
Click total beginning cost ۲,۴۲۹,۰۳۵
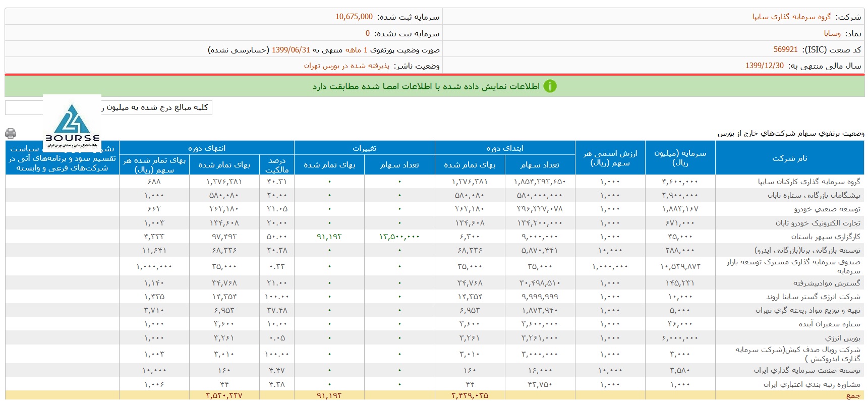coord(470,396)
